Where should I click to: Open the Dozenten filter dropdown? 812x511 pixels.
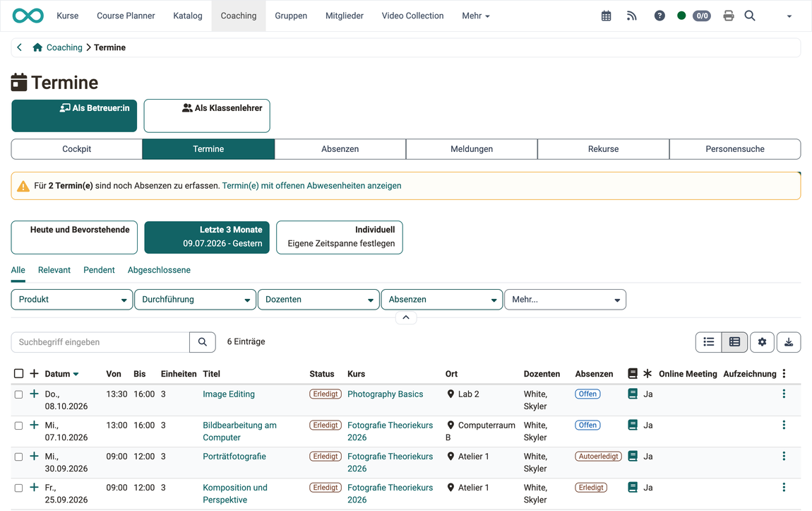tap(318, 300)
